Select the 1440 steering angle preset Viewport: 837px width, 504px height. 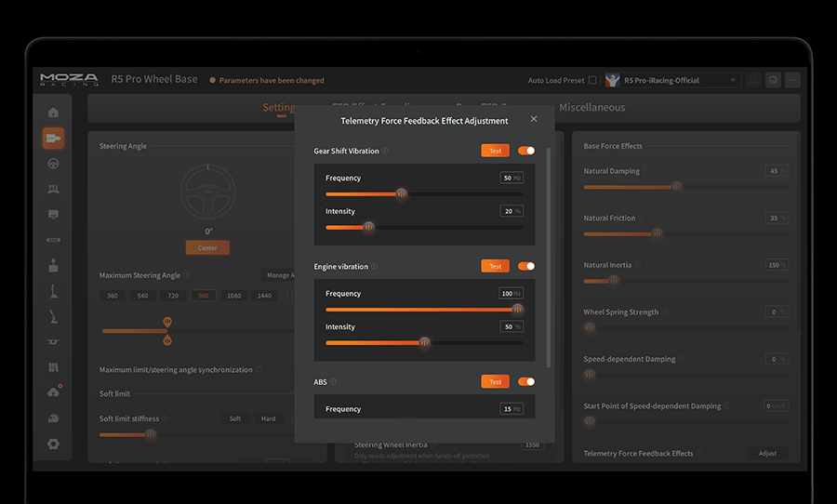click(264, 296)
